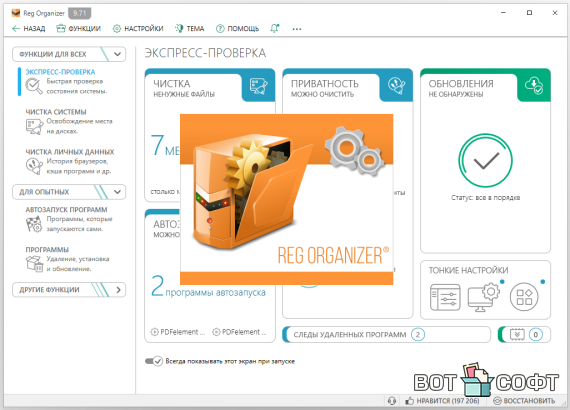Click the ОБНОВЛЕНИЯ cloud download icon
This screenshot has height=410, width=570.
pyautogui.click(x=534, y=86)
